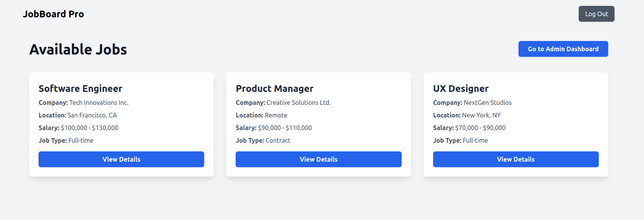Screen dimensions: 644x220
Task: Click the San Francisco, CA location line
Action: 78,115
